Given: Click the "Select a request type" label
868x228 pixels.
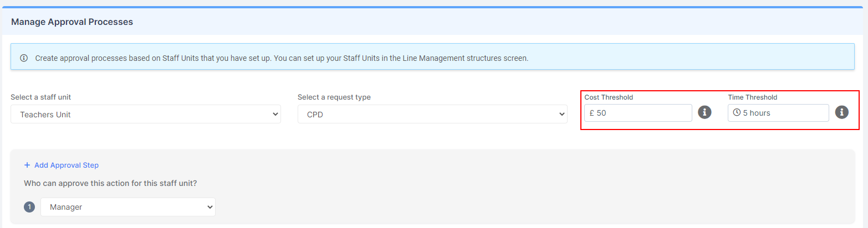Looking at the screenshot, I should coord(334,97).
